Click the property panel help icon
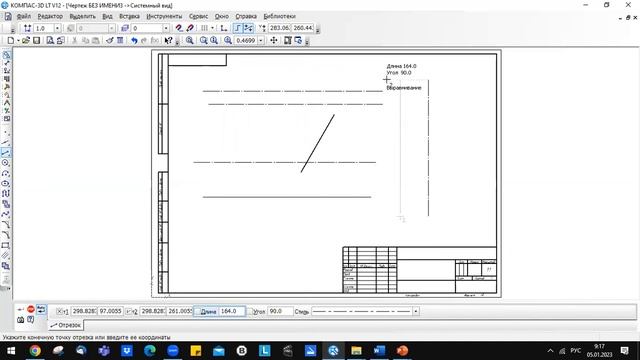Image resolution: width=640 pixels, height=360 pixels. [x=31, y=320]
